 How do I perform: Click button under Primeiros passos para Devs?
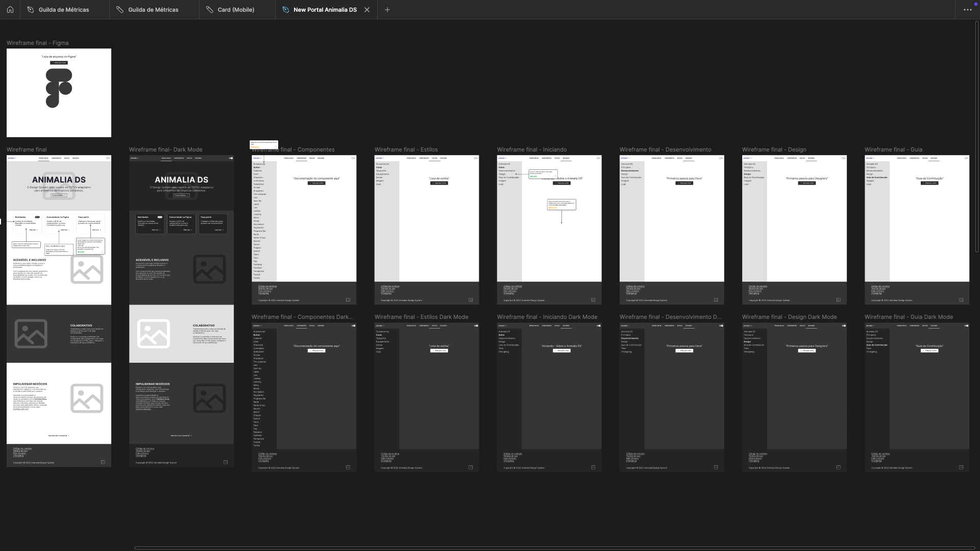[684, 183]
